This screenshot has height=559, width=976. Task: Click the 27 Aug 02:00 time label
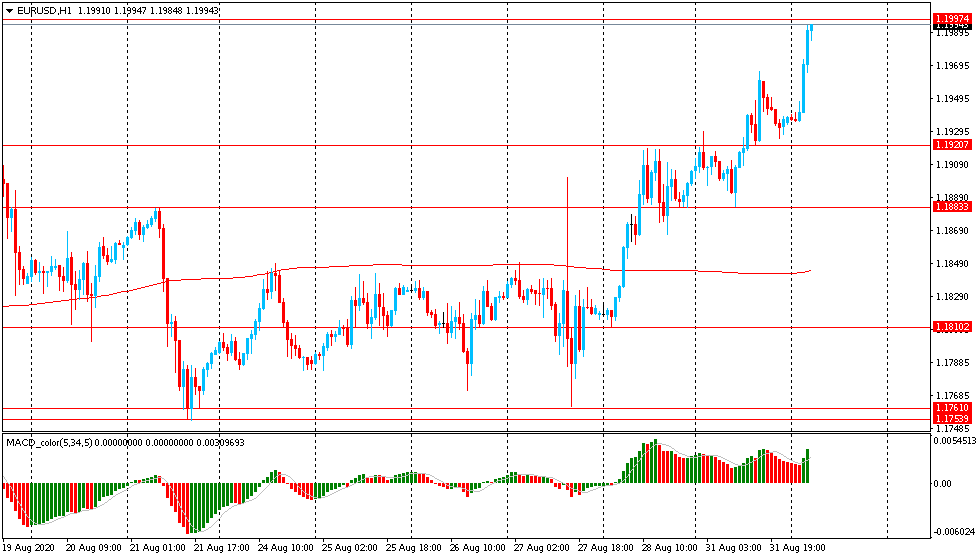coord(542,548)
